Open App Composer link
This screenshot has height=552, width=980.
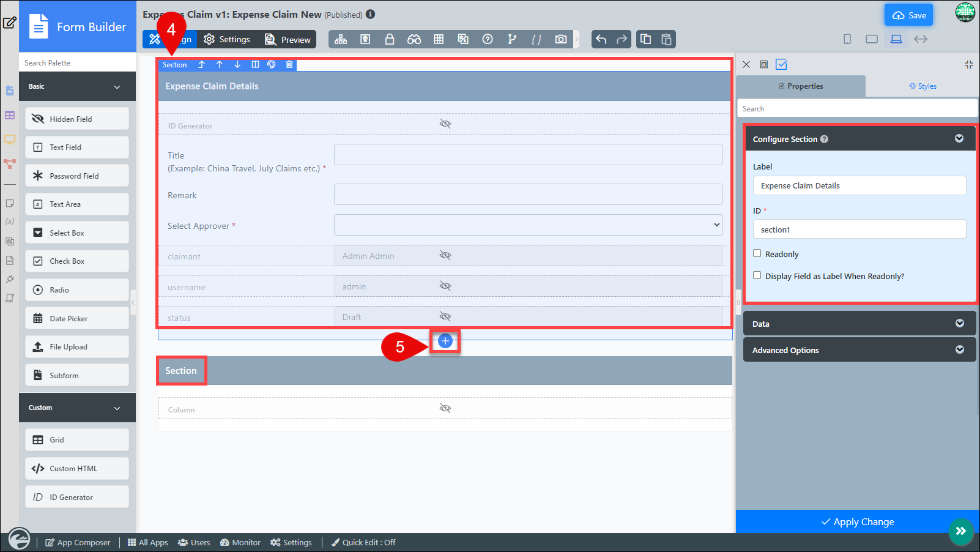(78, 542)
